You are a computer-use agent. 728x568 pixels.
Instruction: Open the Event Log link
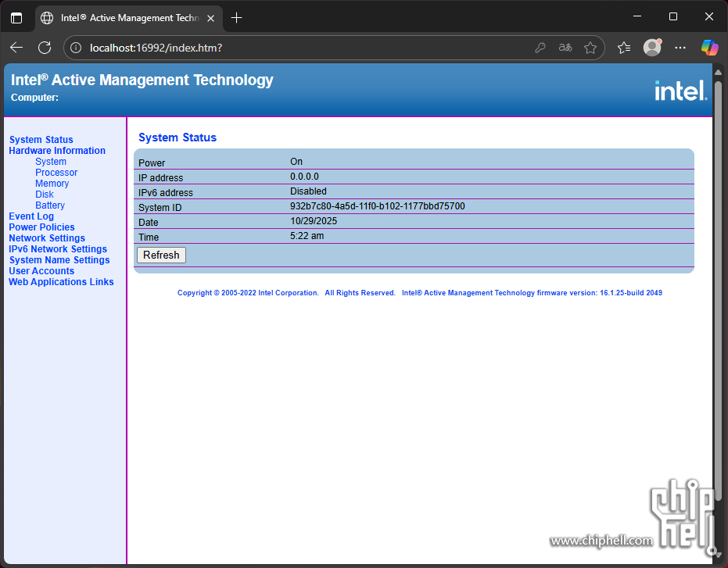31,216
